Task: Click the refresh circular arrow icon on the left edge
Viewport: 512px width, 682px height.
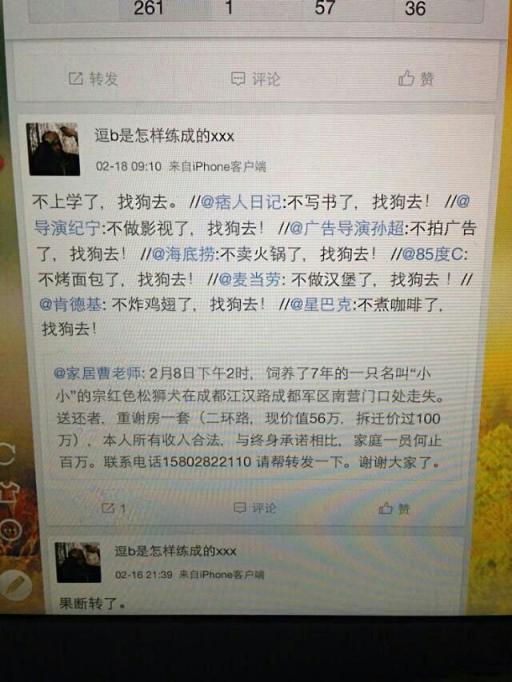Action: click(x=7, y=454)
